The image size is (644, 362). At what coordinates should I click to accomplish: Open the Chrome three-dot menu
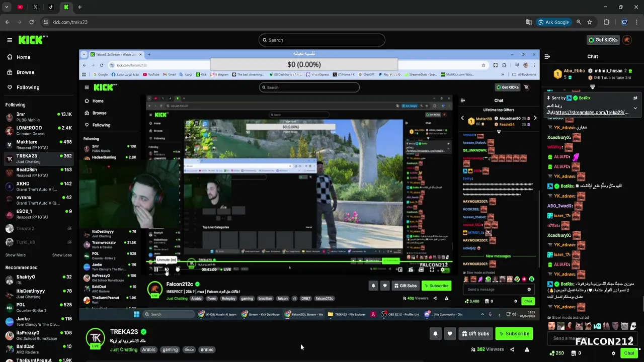click(x=635, y=22)
